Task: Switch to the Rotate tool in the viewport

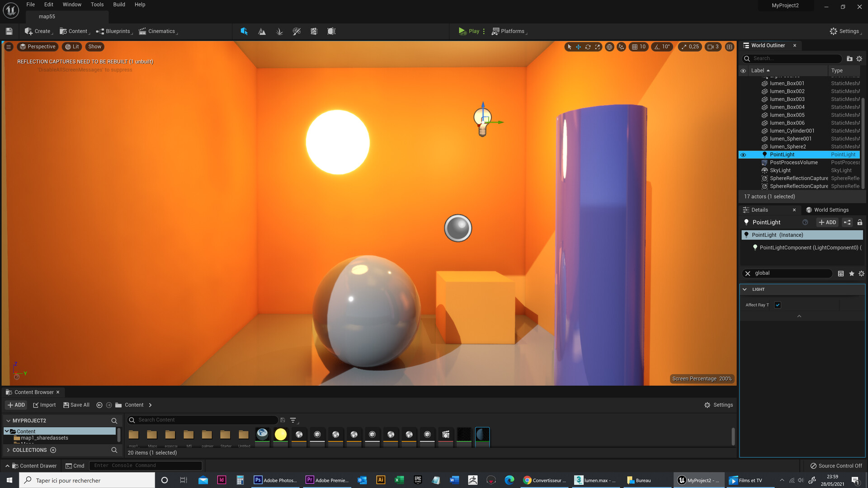Action: pos(587,47)
